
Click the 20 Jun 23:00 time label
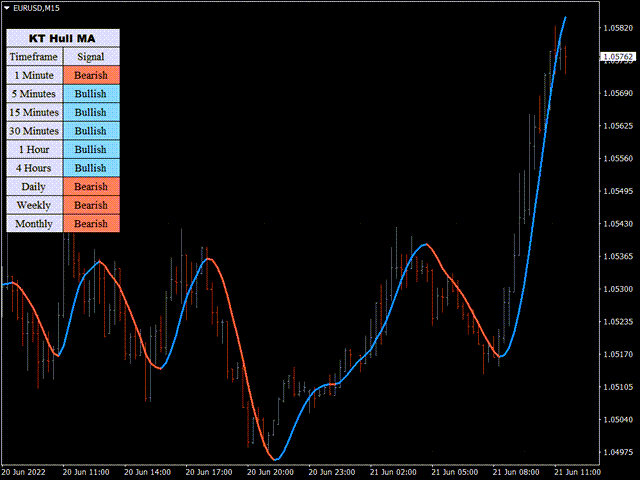pos(331,472)
